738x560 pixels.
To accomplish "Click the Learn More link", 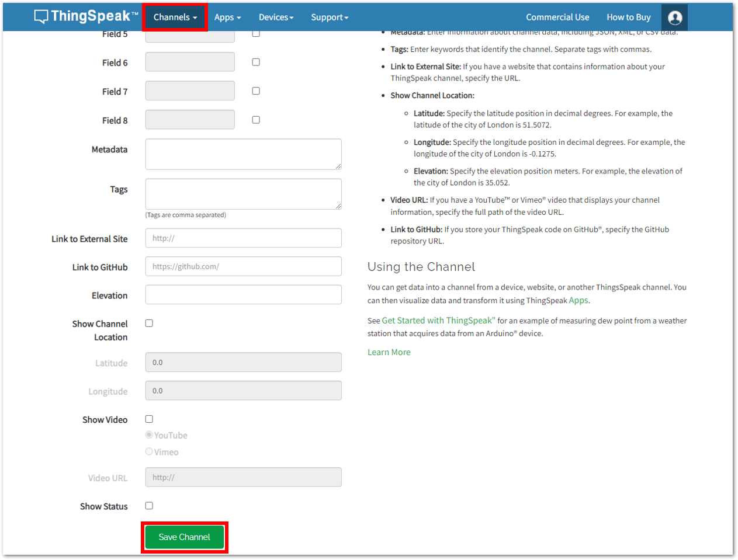I will [389, 352].
